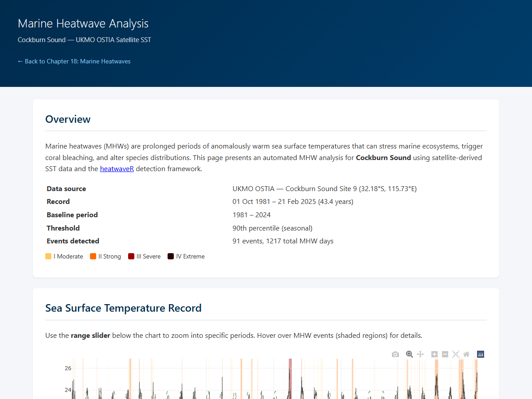Click the Sea Surface Temperature Record heading
532x399 pixels.
point(123,308)
